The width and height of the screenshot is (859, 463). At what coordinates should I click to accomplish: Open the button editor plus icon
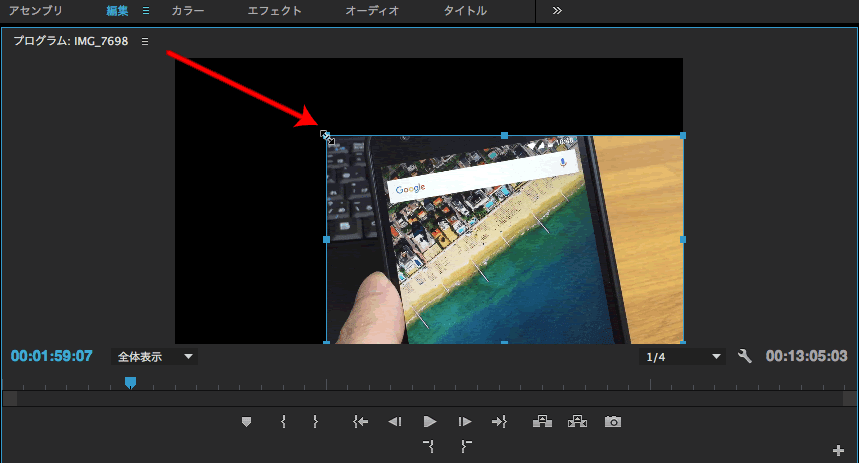tap(838, 450)
